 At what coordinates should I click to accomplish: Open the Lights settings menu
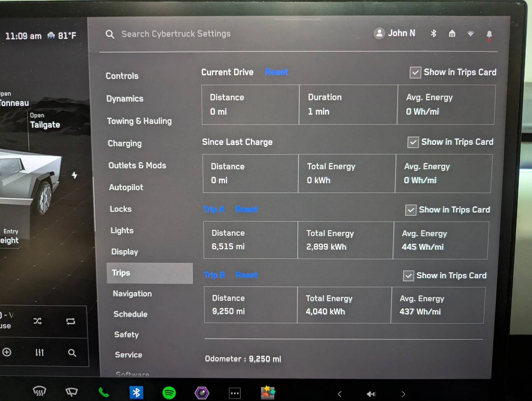[x=122, y=231]
